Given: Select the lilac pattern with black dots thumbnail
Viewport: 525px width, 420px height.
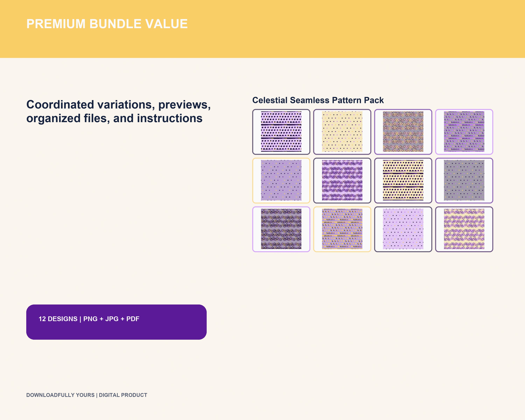Looking at the screenshot, I should pos(281,132).
